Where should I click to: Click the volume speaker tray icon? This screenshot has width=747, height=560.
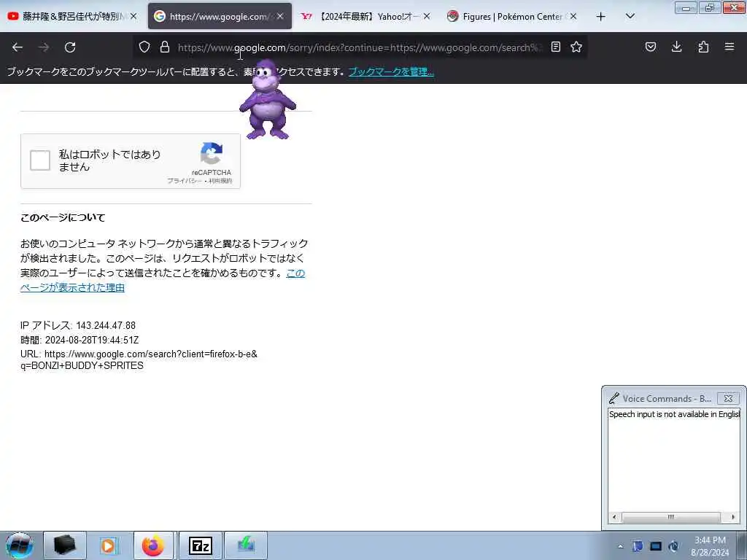click(673, 546)
